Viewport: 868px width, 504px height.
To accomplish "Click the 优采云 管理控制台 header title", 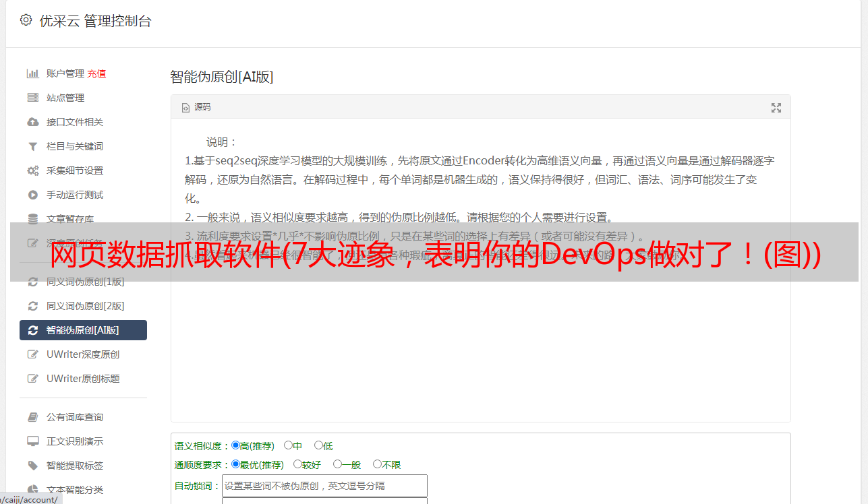I will (x=95, y=21).
